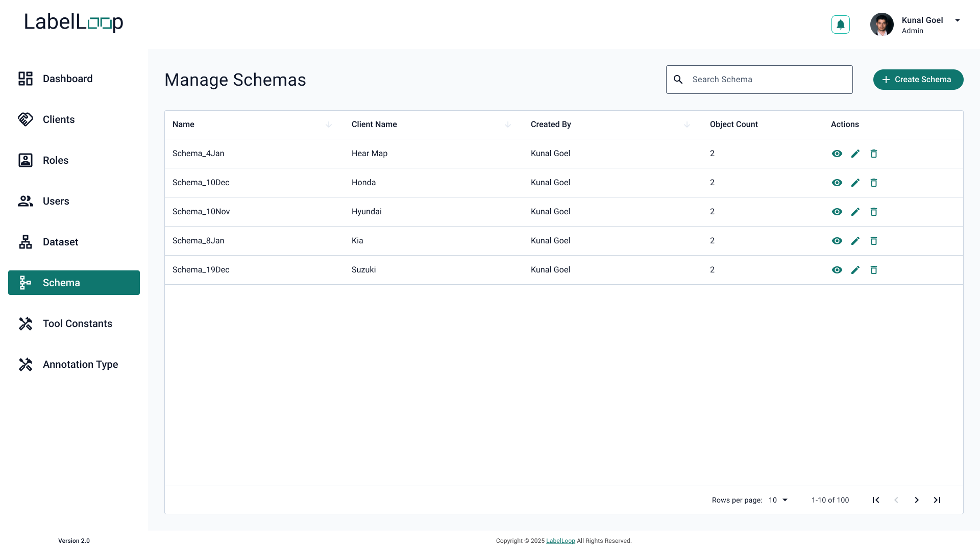The height and width of the screenshot is (551, 980).
Task: Click the Hyundai client cell
Action: 366,212
